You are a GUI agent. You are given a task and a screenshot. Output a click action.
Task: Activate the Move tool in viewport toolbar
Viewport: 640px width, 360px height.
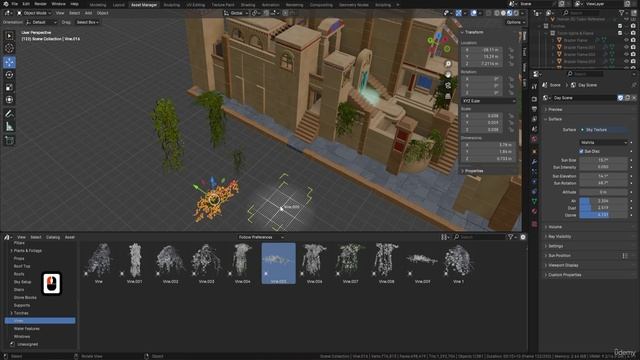[x=9, y=62]
